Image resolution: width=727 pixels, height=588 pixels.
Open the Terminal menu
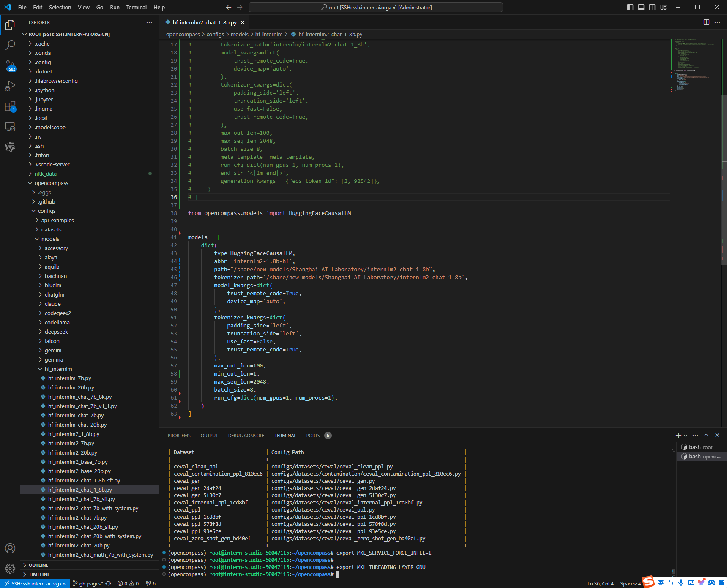137,7
